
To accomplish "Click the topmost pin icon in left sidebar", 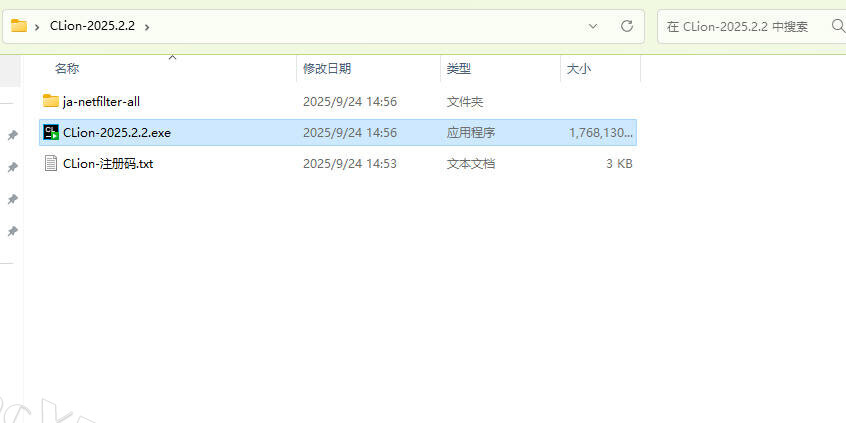I will point(12,135).
